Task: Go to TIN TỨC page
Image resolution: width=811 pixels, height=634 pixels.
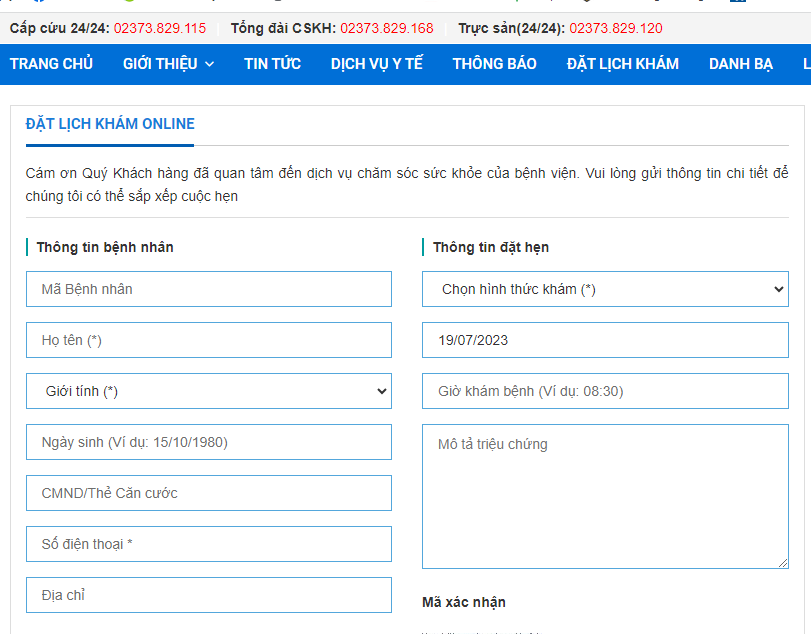Action: pos(272,64)
